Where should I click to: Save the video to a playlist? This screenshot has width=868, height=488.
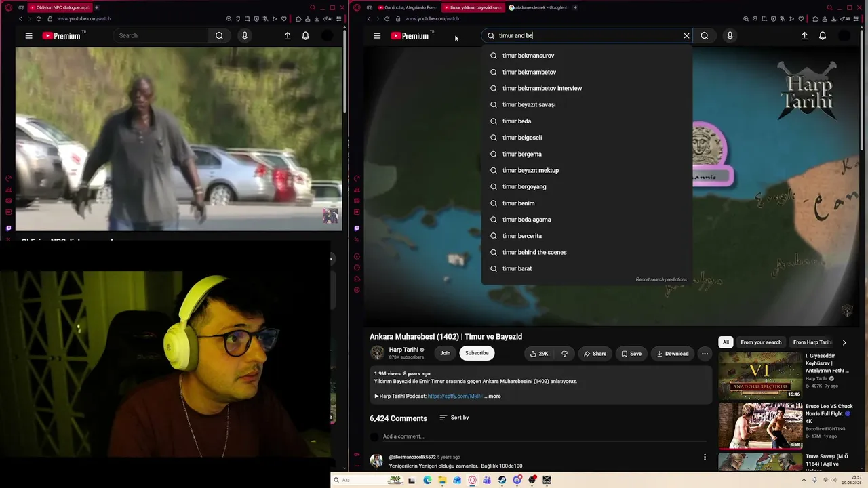631,354
